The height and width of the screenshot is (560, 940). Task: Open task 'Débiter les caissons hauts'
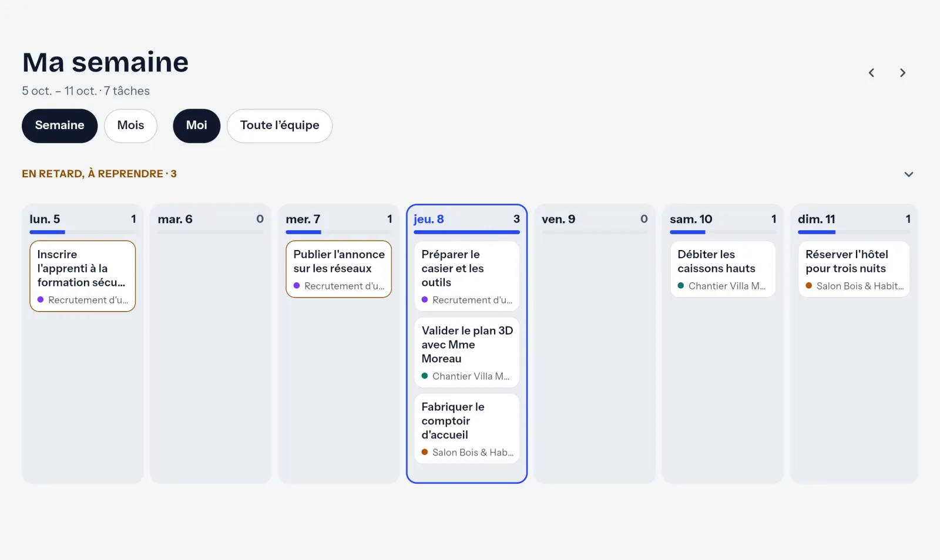coord(723,269)
